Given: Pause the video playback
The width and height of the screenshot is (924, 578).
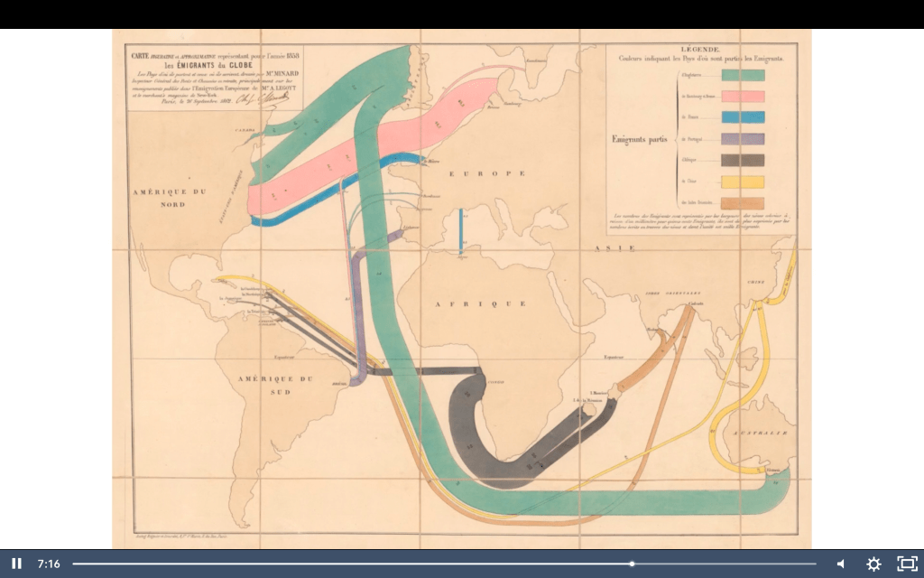Looking at the screenshot, I should pos(16,564).
